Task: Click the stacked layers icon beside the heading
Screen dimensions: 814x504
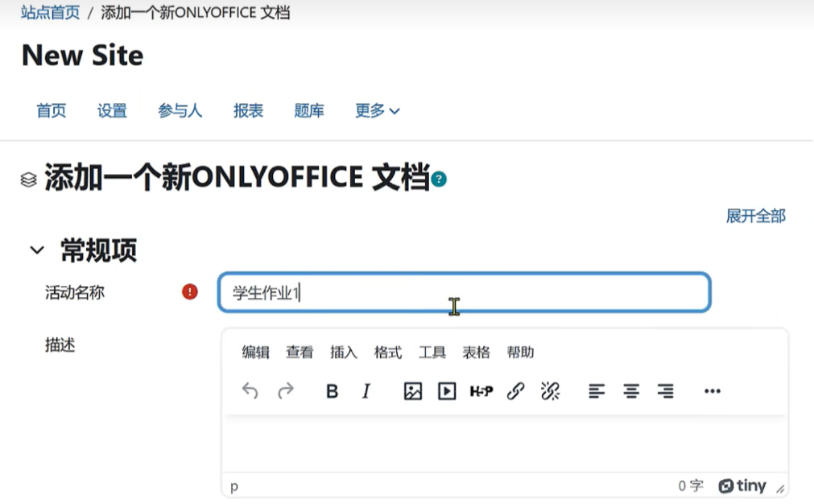Action: (x=28, y=180)
